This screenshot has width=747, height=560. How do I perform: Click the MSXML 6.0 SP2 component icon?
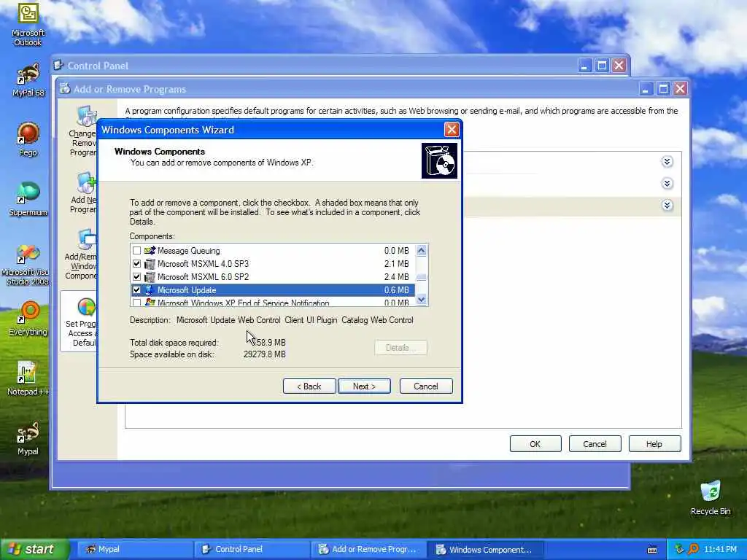(x=150, y=276)
